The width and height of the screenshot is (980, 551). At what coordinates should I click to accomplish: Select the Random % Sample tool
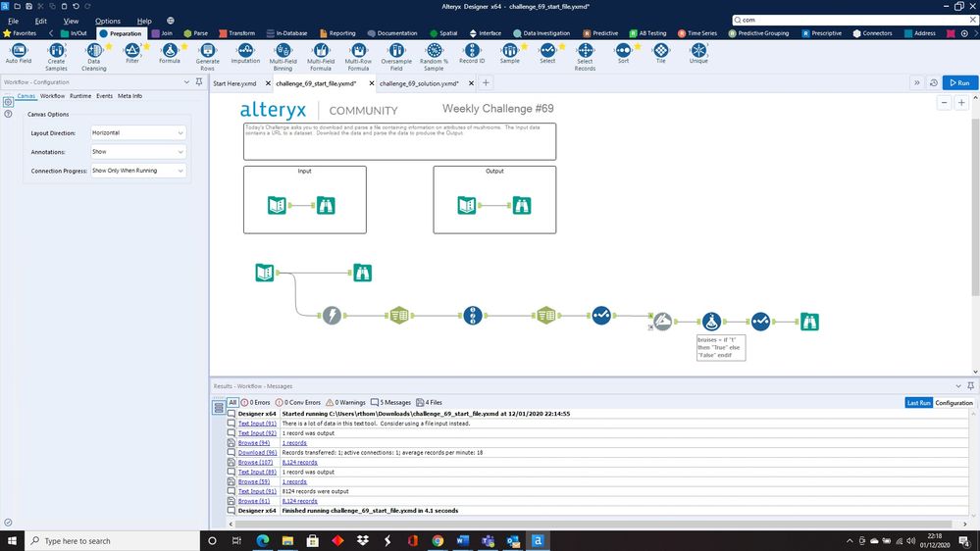(434, 57)
